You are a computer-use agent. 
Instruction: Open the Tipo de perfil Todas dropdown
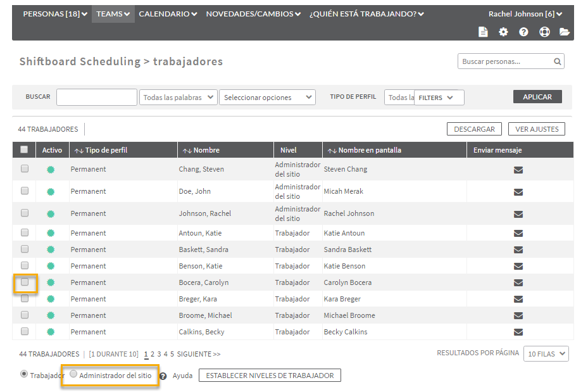(399, 98)
